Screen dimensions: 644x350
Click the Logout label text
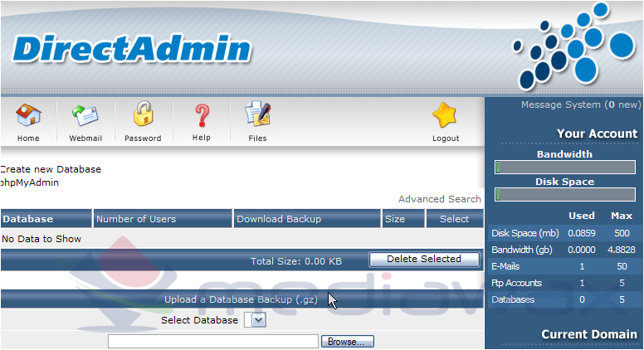(446, 139)
